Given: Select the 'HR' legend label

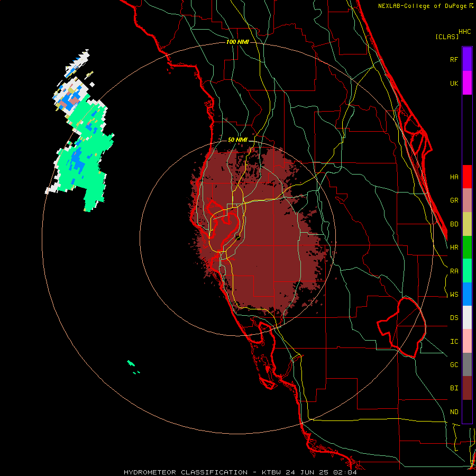Looking at the screenshot, I should 454,248.
